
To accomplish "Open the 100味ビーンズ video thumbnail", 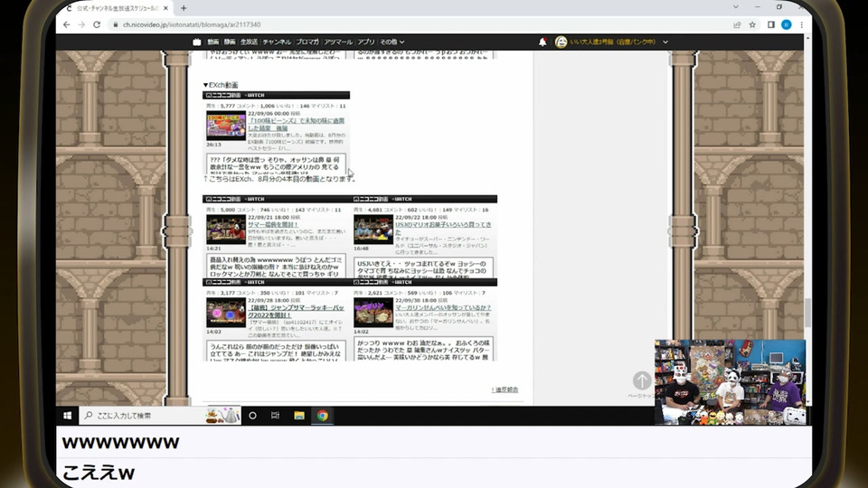I will click(x=226, y=126).
